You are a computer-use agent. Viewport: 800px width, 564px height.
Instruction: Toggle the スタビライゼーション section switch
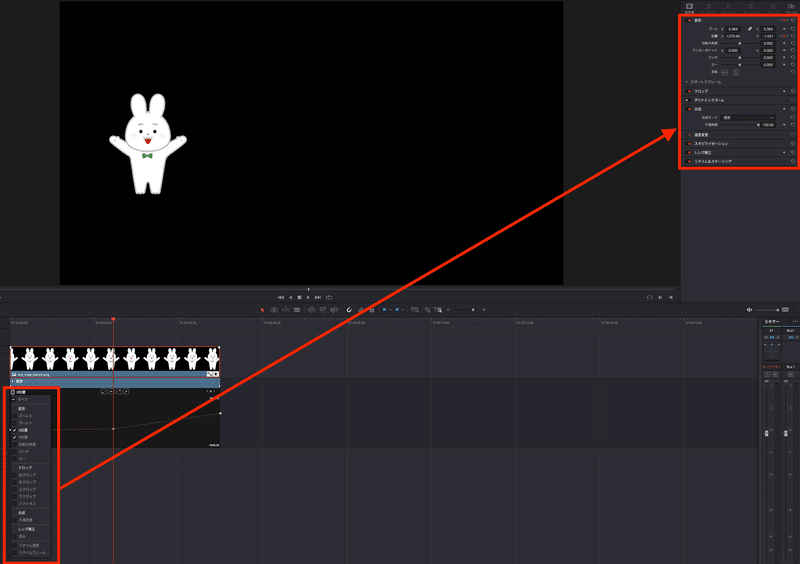pyautogui.click(x=689, y=143)
